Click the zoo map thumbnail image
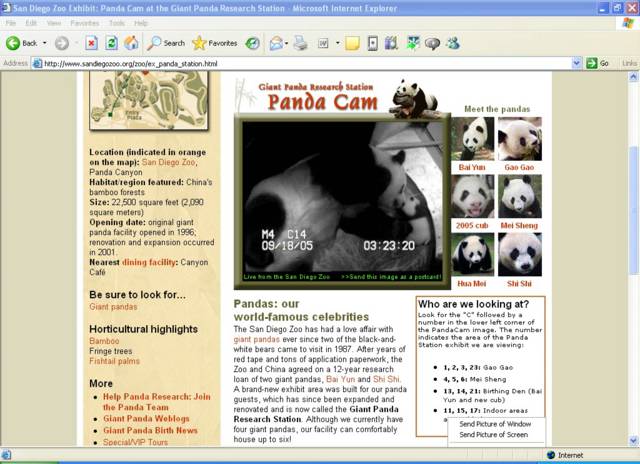640x464 pixels. pyautogui.click(x=149, y=100)
